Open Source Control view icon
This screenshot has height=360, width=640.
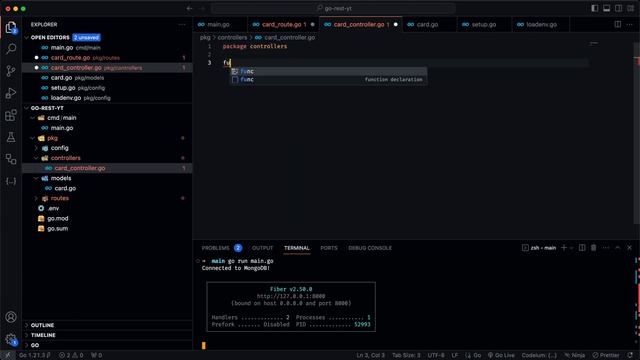click(x=11, y=71)
